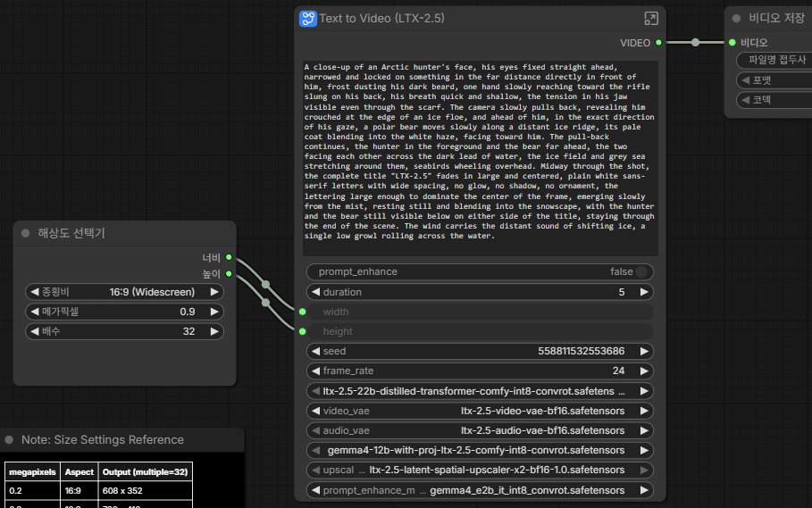Image resolution: width=812 pixels, height=508 pixels.
Task: Increase the duration value with right arrow
Action: coord(644,292)
